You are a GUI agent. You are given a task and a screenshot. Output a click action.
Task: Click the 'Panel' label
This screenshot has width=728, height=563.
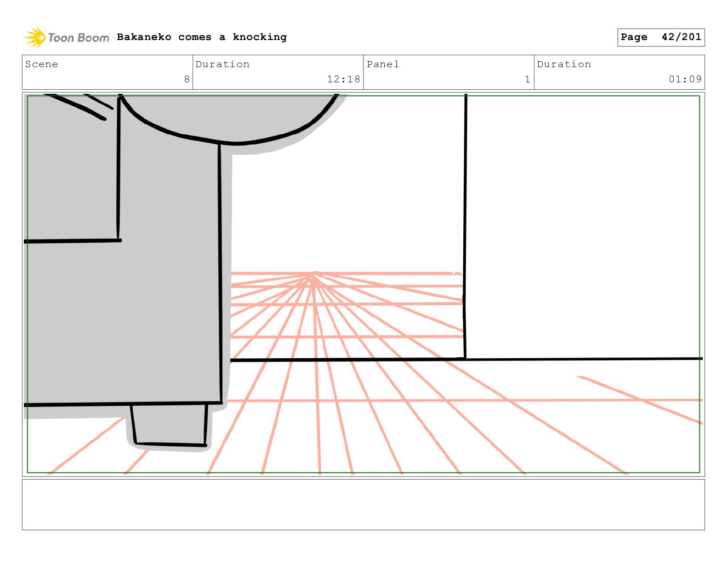click(x=383, y=64)
